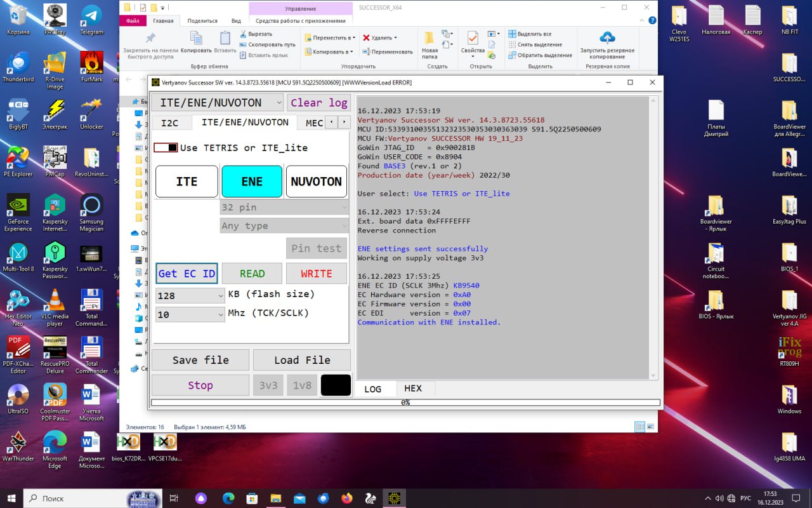Click Удалить in the Explorer ribbon

[x=380, y=37]
